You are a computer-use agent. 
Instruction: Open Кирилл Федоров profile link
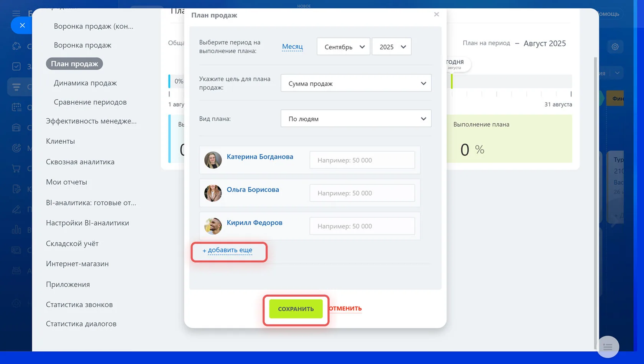255,223
